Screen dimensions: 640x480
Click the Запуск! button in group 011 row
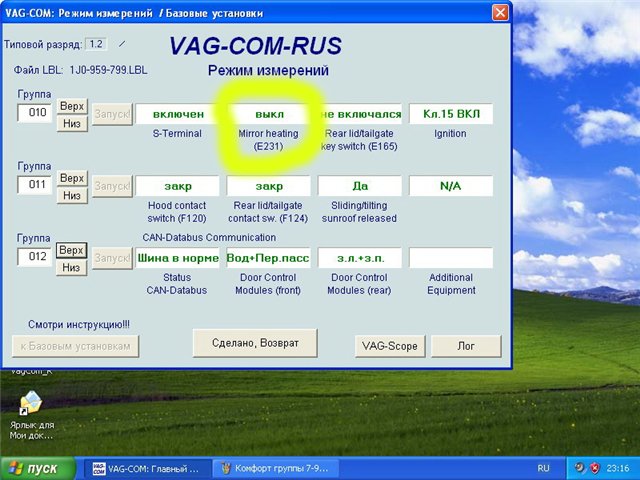coord(112,186)
